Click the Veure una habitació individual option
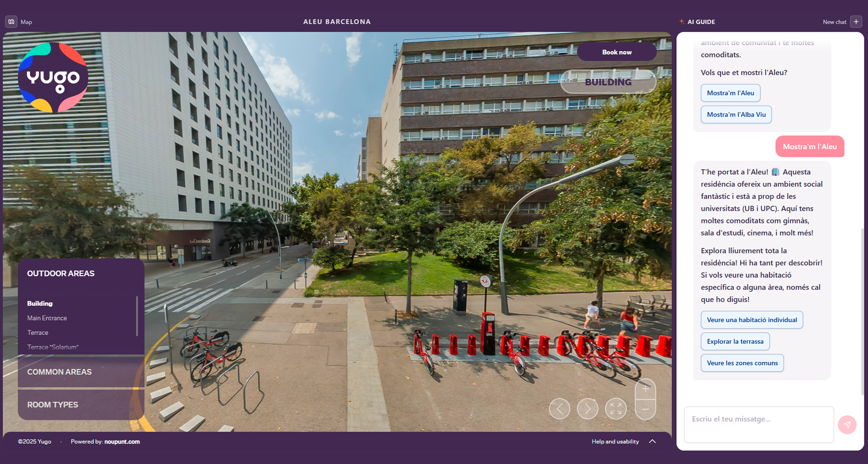The height and width of the screenshot is (464, 868). tap(752, 320)
